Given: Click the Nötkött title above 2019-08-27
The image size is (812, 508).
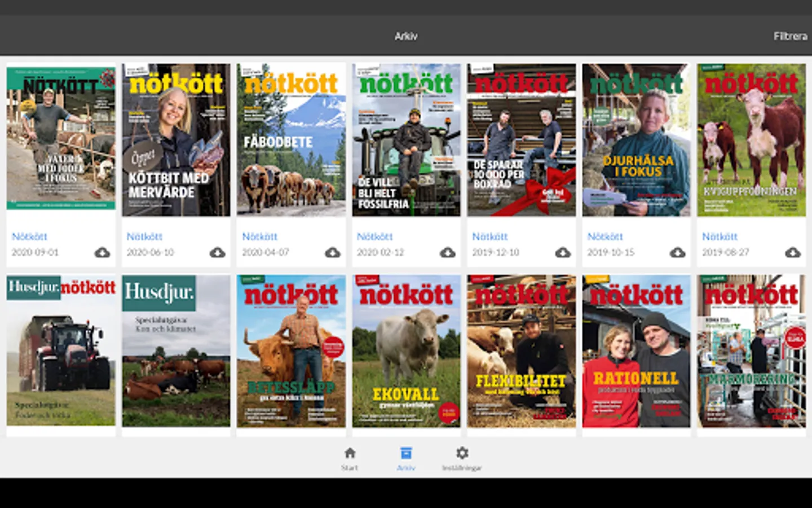Looking at the screenshot, I should click(720, 237).
